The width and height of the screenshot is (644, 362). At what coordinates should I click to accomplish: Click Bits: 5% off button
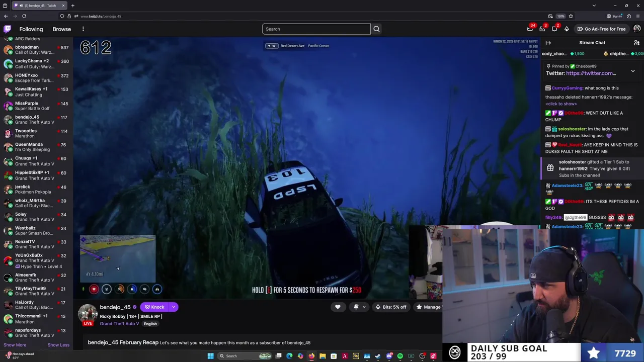391,307
